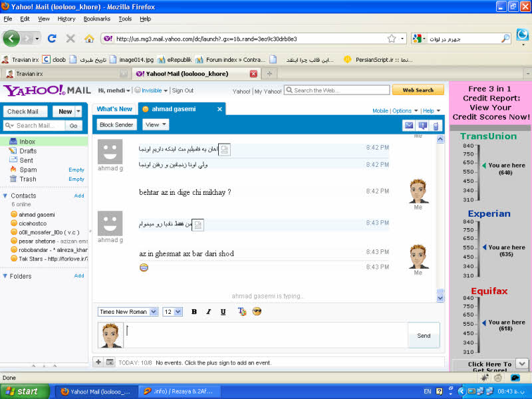Click the plus sign to add an event
The width and height of the screenshot is (532, 399).
coord(98,362)
